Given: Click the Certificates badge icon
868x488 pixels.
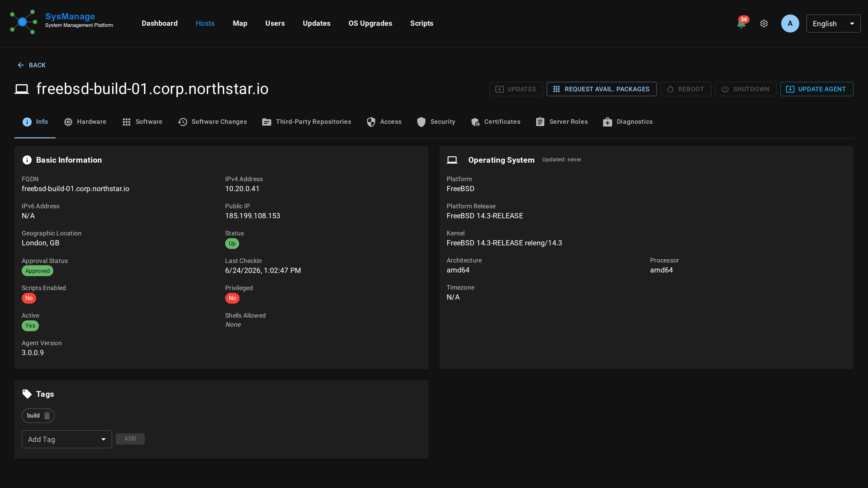Looking at the screenshot, I should coord(475,122).
